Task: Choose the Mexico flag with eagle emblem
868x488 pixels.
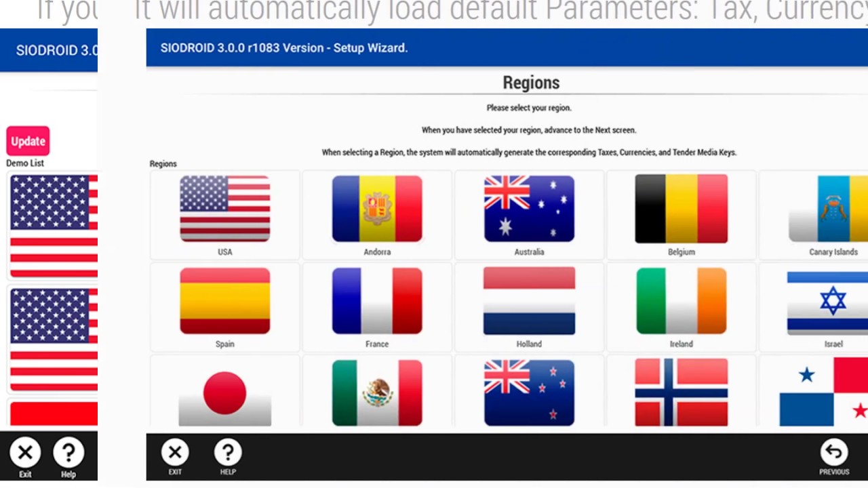Action: click(377, 393)
